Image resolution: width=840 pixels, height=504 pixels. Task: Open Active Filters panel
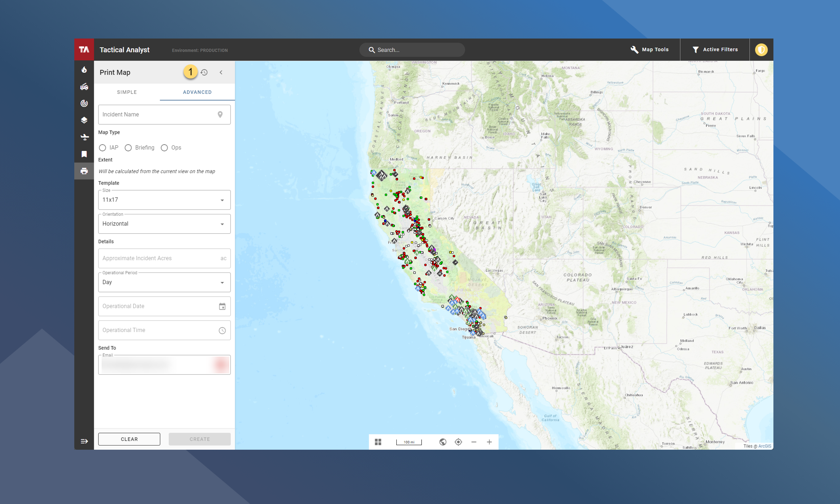point(715,50)
